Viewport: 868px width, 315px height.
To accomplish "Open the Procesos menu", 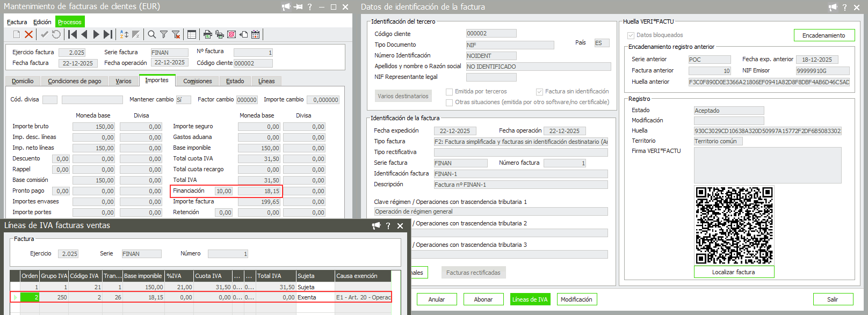I will (x=70, y=22).
